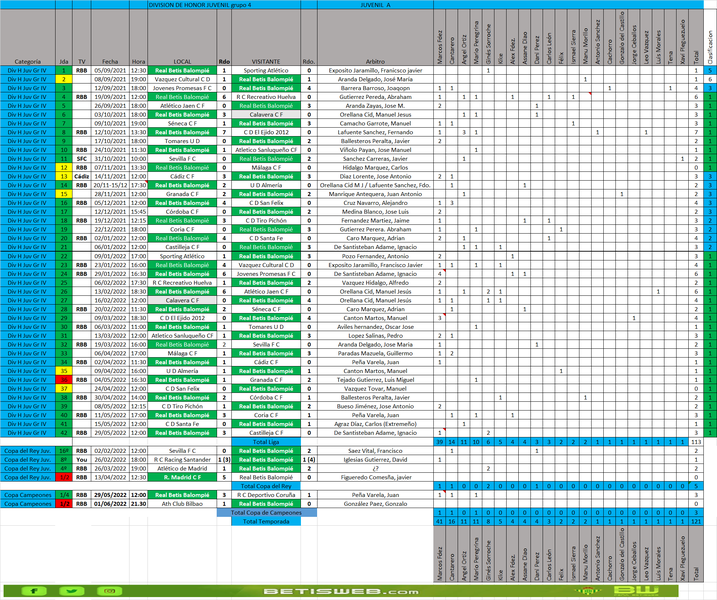Select the Atlético de Madrid cell

coord(182,468)
